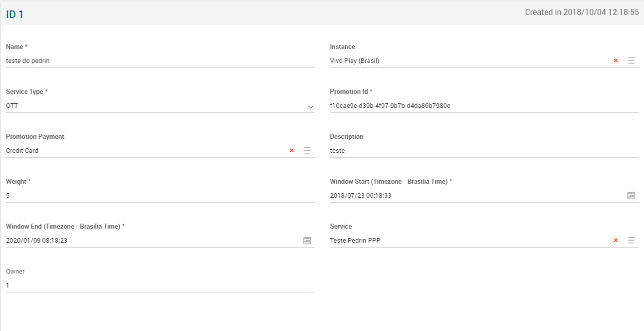Click the Teste Pedrin PPP service value
Image resolution: width=644 pixels, height=331 pixels.
tap(355, 241)
